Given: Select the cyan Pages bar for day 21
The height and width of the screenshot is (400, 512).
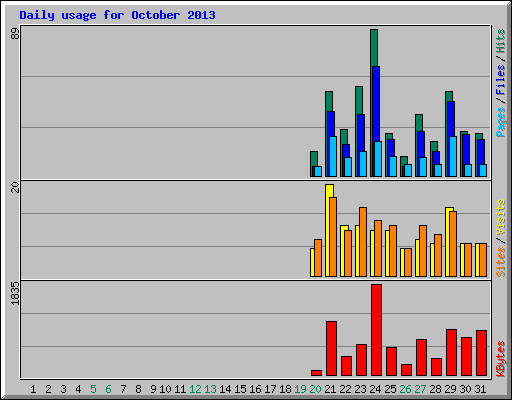Looking at the screenshot, I should click(x=333, y=156).
